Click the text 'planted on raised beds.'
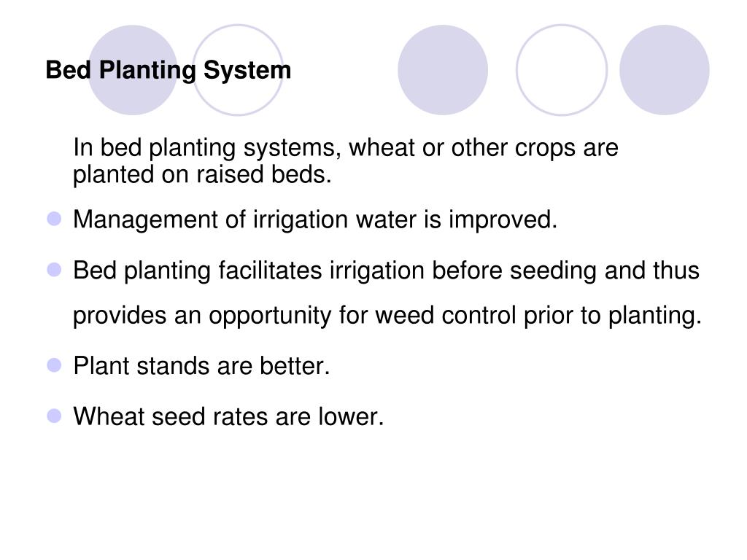This screenshot has width=747, height=560. (202, 174)
